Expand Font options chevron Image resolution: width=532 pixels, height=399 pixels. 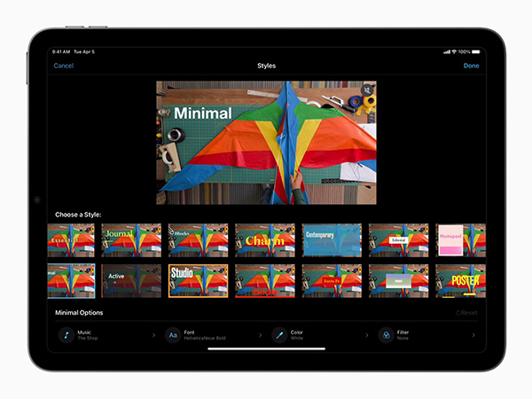tap(260, 335)
